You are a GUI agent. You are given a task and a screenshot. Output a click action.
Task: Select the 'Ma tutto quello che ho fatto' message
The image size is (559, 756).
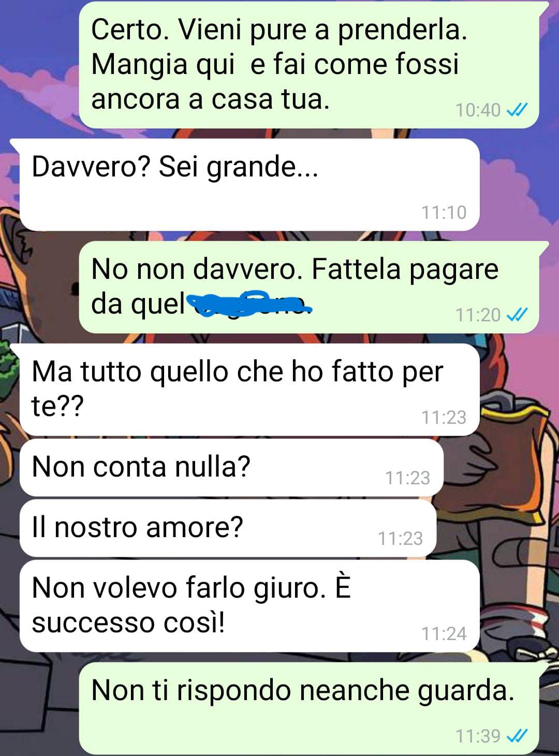(x=245, y=390)
